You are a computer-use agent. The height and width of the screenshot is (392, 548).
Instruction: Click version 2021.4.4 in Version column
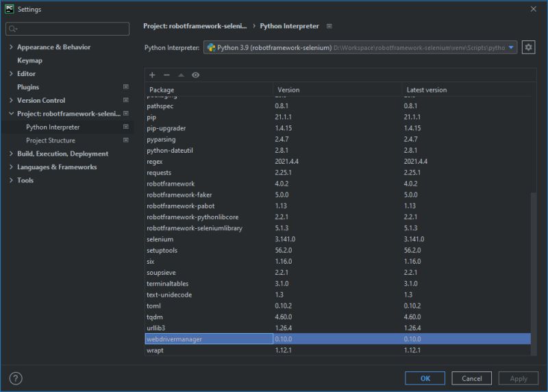pos(286,162)
